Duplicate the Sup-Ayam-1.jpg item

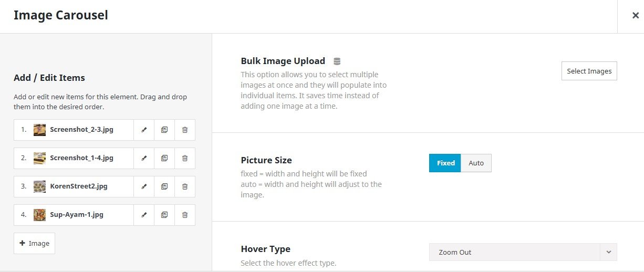[164, 215]
